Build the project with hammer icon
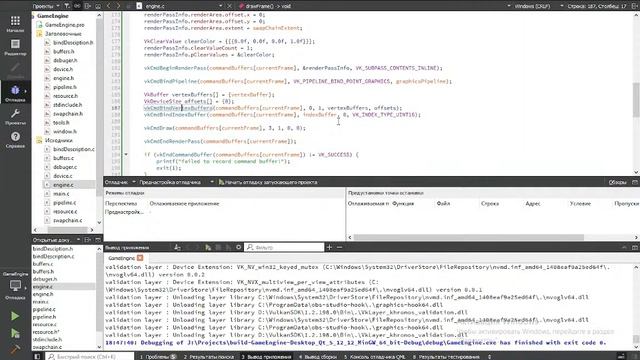 15,349
